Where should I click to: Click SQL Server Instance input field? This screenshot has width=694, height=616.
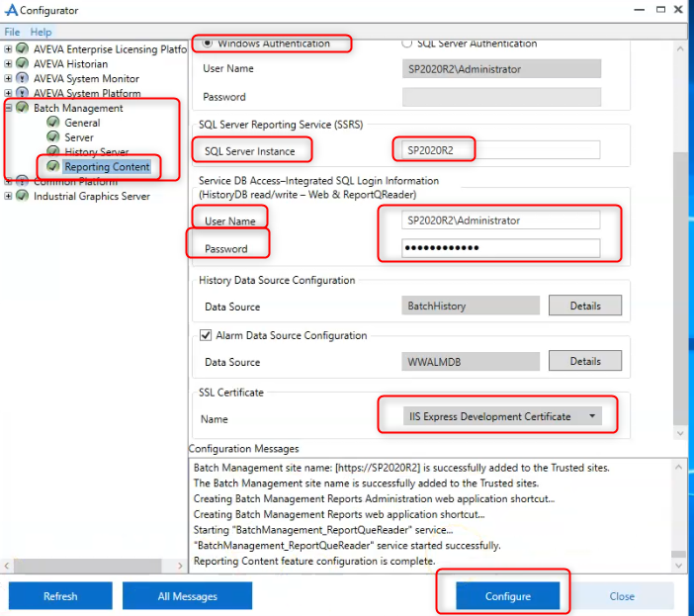(x=501, y=150)
